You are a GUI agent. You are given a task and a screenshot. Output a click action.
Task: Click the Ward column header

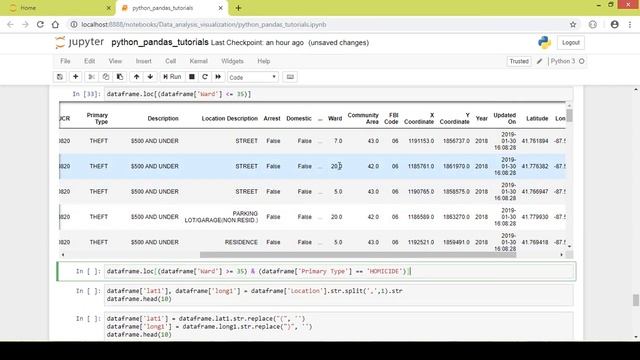[x=335, y=118]
